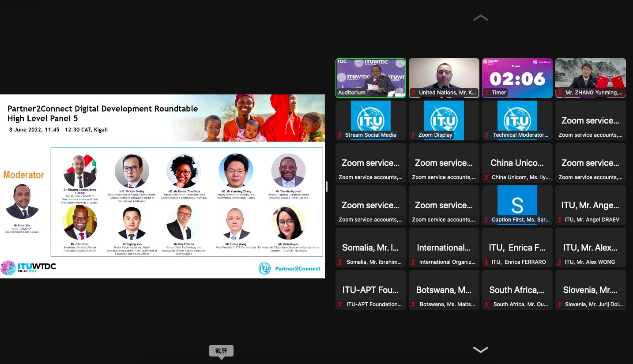This screenshot has height=364, width=633.
Task: Select the ITU Mr. Alex WONG tile
Action: point(591,248)
